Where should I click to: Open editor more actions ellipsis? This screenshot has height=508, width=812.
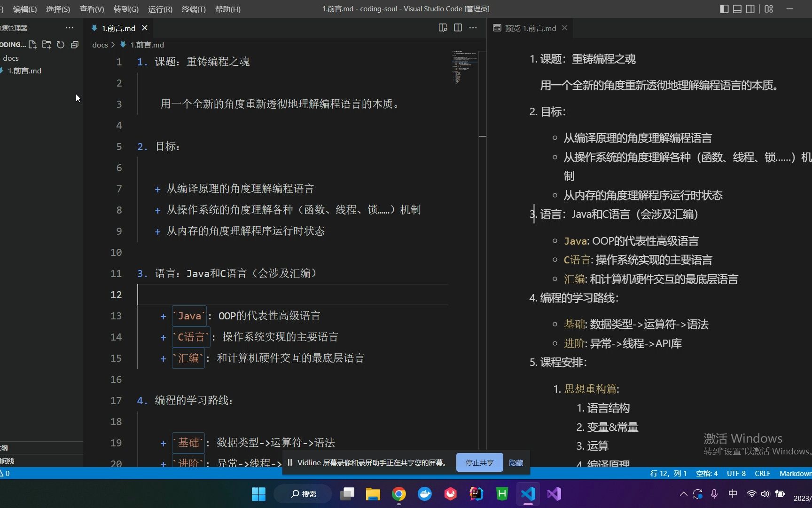point(473,28)
